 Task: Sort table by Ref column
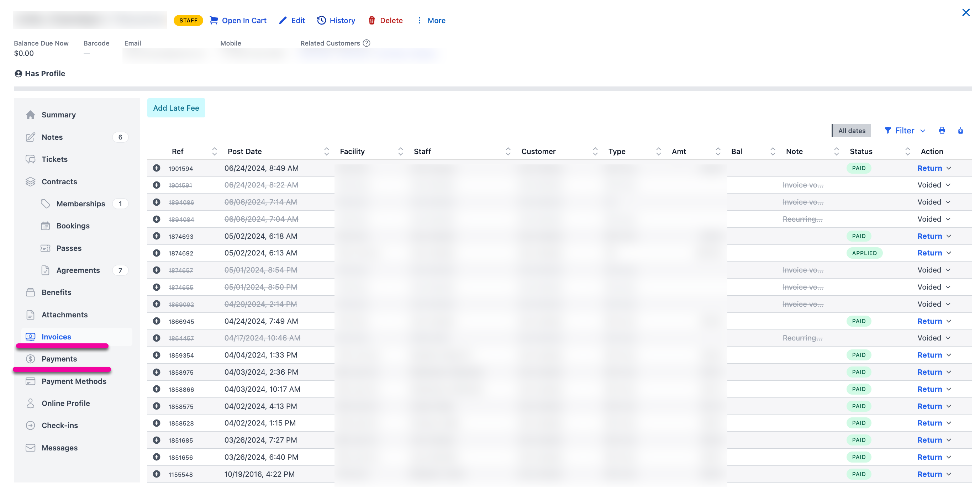214,151
